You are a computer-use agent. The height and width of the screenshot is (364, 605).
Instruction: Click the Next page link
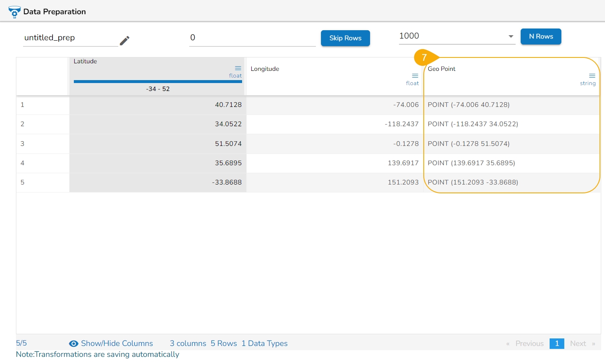click(x=578, y=343)
